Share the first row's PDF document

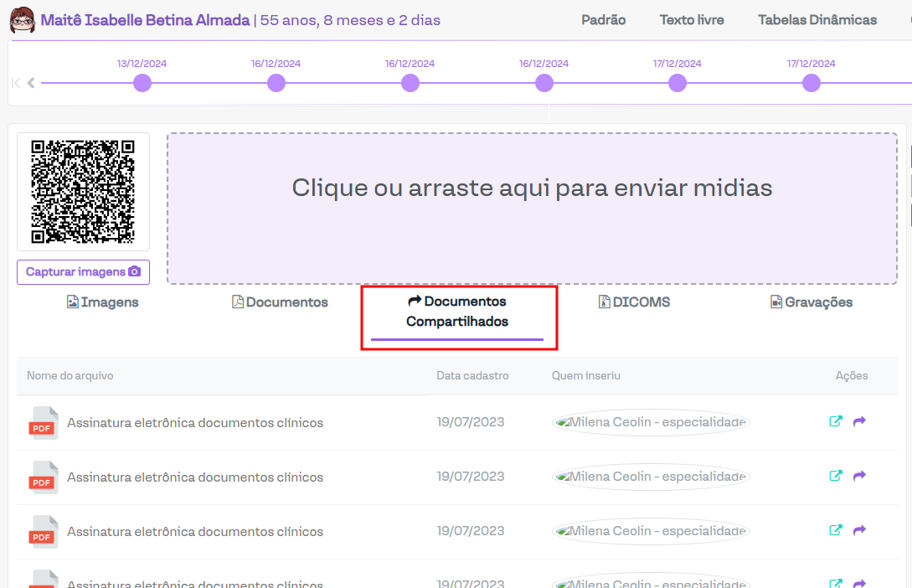[x=859, y=421]
